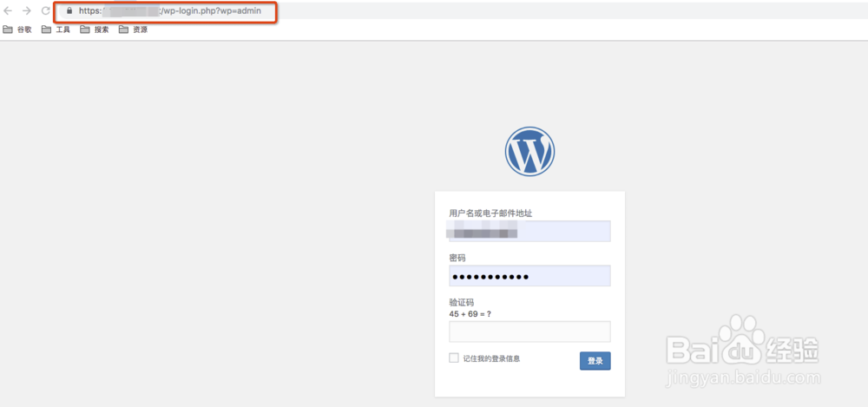868x407 pixels.
Task: Reload the page with the refresh icon
Action: (45, 10)
